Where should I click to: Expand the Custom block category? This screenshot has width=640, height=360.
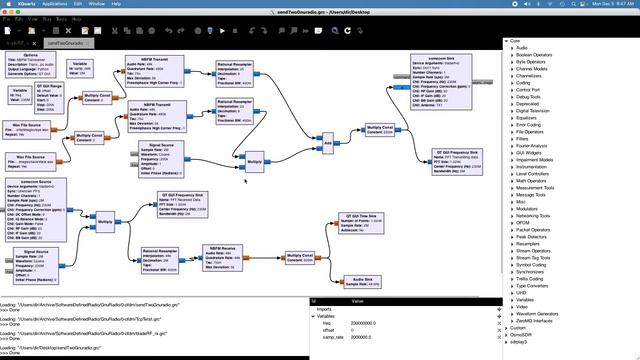click(507, 328)
